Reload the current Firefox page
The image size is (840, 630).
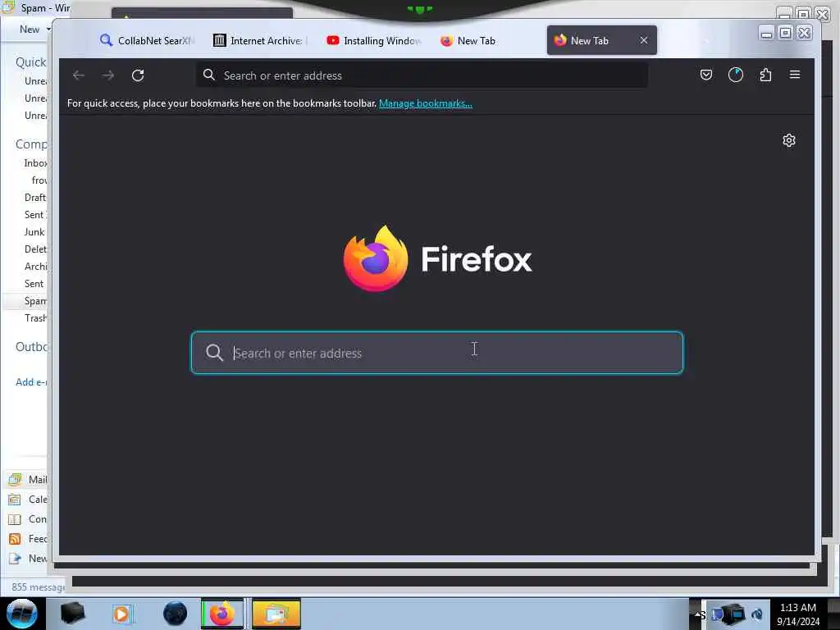pyautogui.click(x=138, y=75)
